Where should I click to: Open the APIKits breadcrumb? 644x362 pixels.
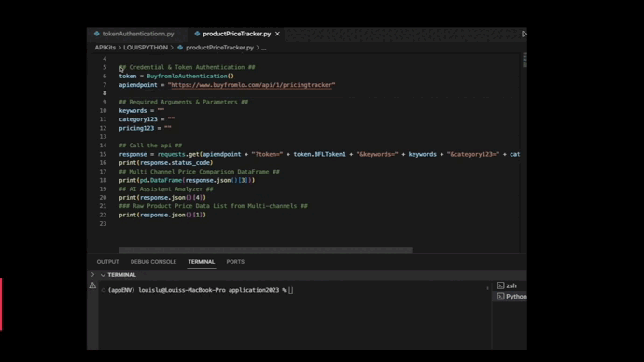pos(105,48)
